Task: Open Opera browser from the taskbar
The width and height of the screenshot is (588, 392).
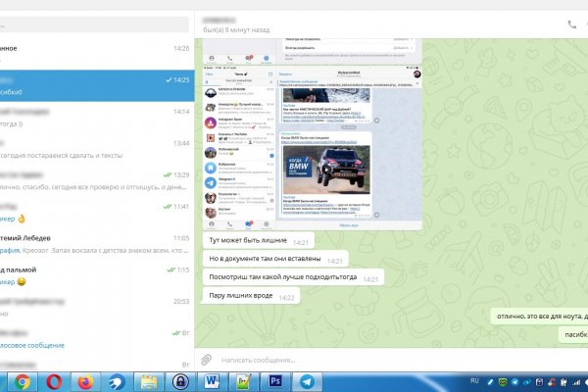Action: pos(55,381)
